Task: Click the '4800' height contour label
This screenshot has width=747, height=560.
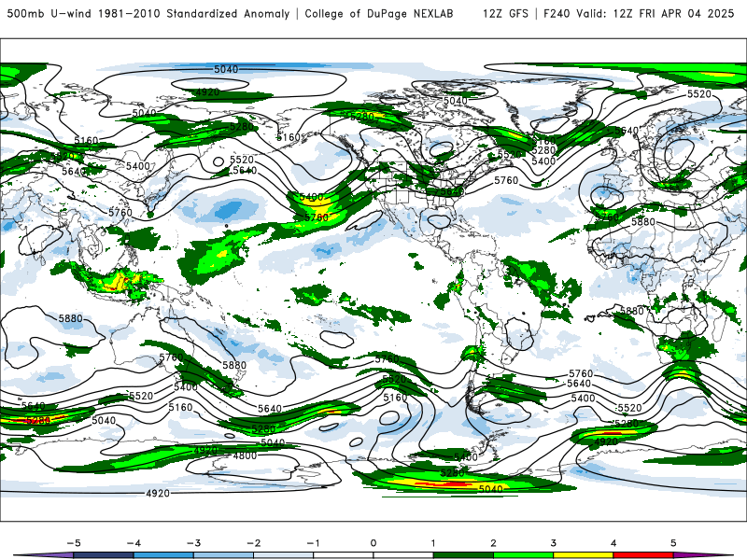Action: pyautogui.click(x=245, y=455)
